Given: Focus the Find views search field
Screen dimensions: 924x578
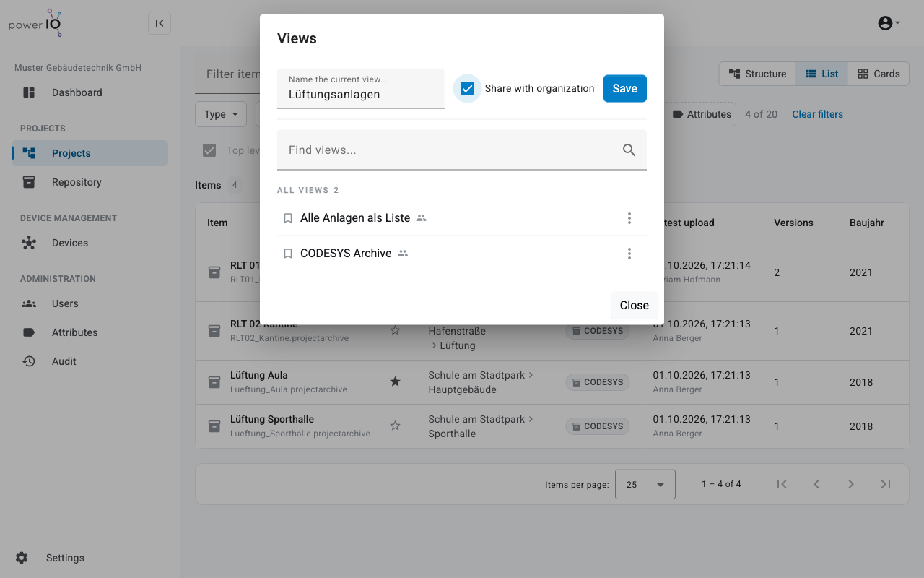Looking at the screenshot, I should (x=462, y=150).
